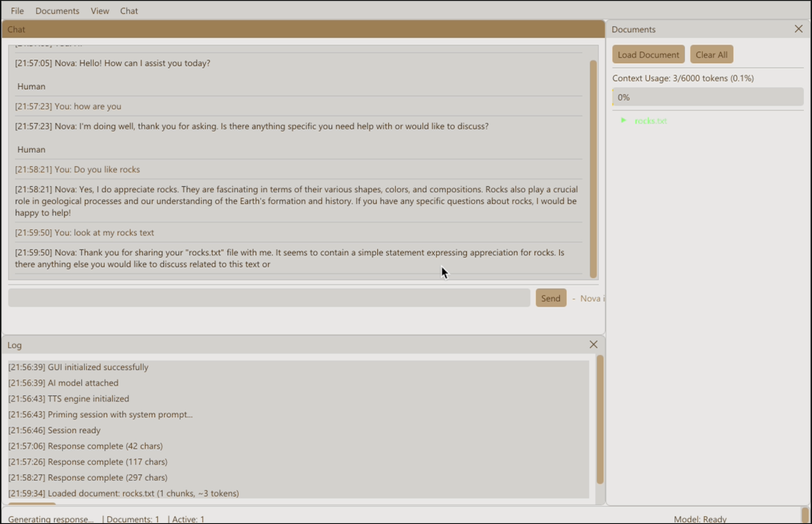
Task: Close the Log panel
Action: [x=593, y=344]
